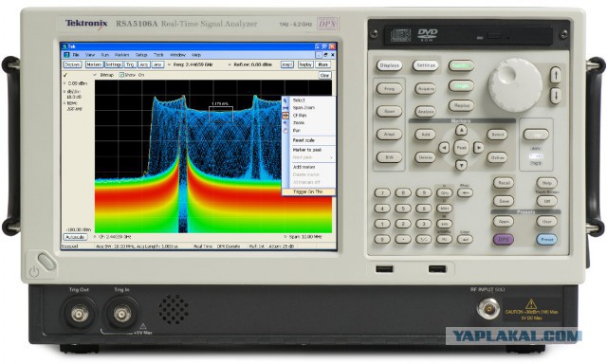607x364 pixels.
Task: Click the on-screen Displays toolbar button
Action: [72, 64]
